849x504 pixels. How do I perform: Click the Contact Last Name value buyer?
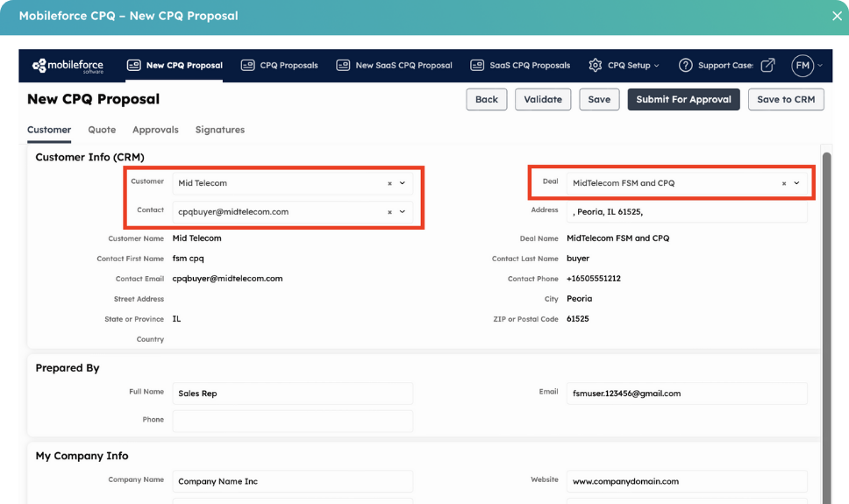tap(578, 259)
